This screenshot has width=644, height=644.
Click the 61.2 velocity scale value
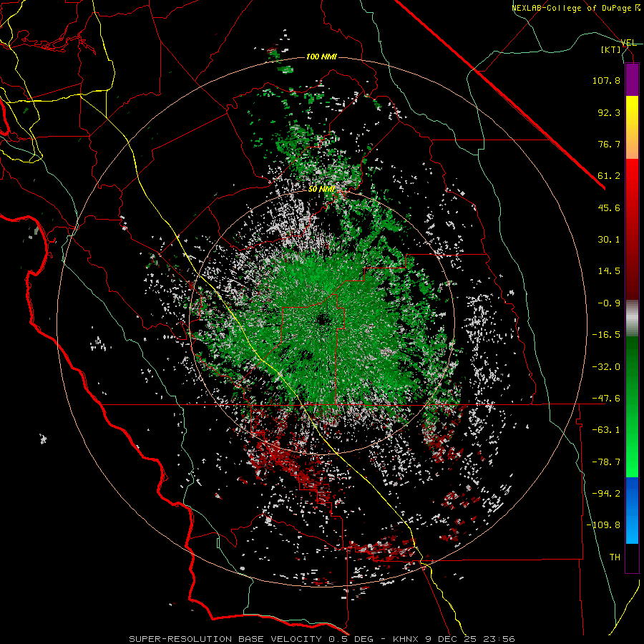609,176
